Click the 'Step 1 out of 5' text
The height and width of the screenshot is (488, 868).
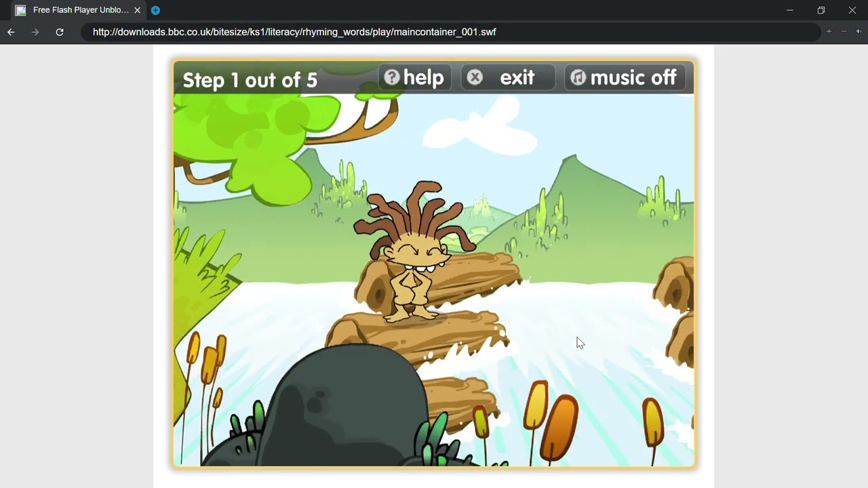pyautogui.click(x=250, y=80)
